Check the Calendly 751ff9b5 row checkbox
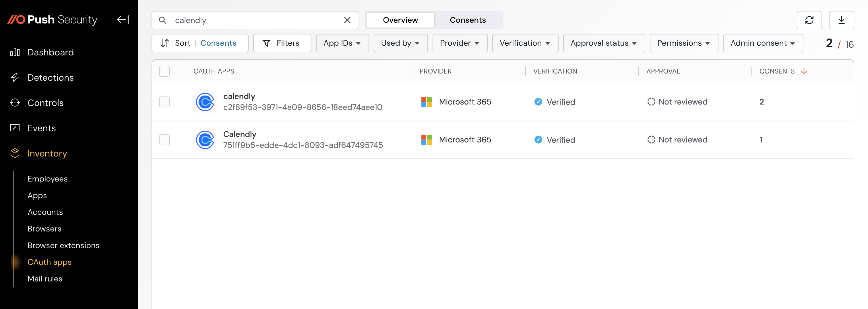Screen dimensions: 868x309 click(x=164, y=140)
